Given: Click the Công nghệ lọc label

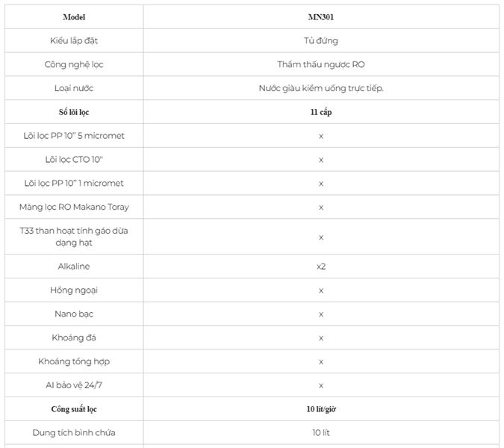Looking at the screenshot, I should click(x=74, y=65).
